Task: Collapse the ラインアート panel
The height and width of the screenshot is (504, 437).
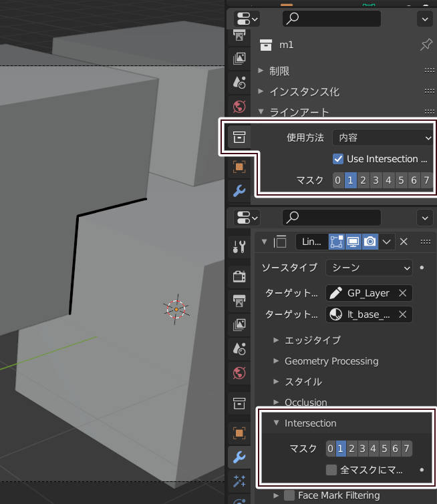Action: coord(261,111)
